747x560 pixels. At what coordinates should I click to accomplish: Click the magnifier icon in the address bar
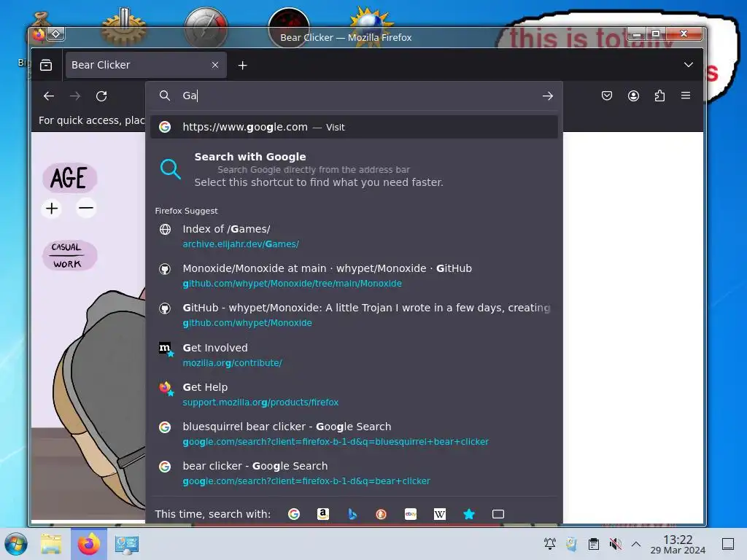point(165,96)
